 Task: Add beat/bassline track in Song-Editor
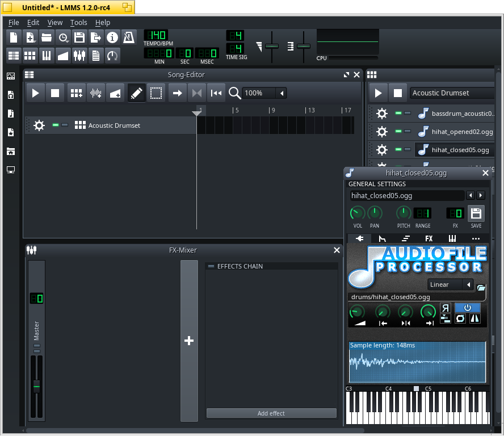tap(77, 93)
